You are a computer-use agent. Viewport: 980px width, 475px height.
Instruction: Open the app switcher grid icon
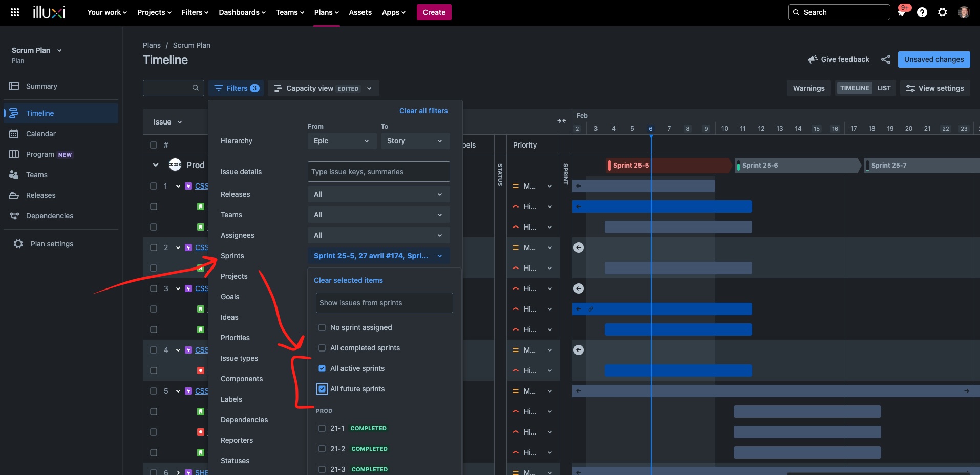click(x=15, y=12)
